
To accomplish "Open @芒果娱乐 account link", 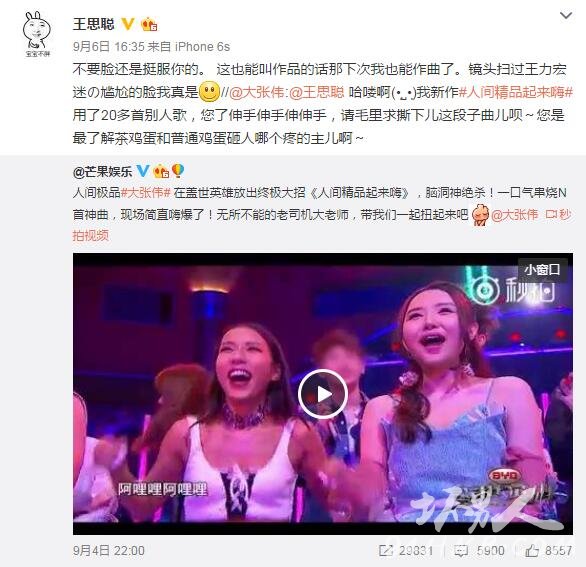I will point(102,172).
